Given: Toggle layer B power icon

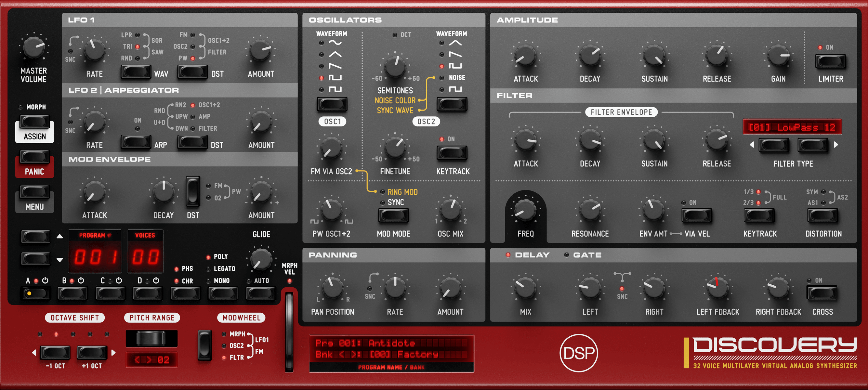Looking at the screenshot, I should click(81, 280).
